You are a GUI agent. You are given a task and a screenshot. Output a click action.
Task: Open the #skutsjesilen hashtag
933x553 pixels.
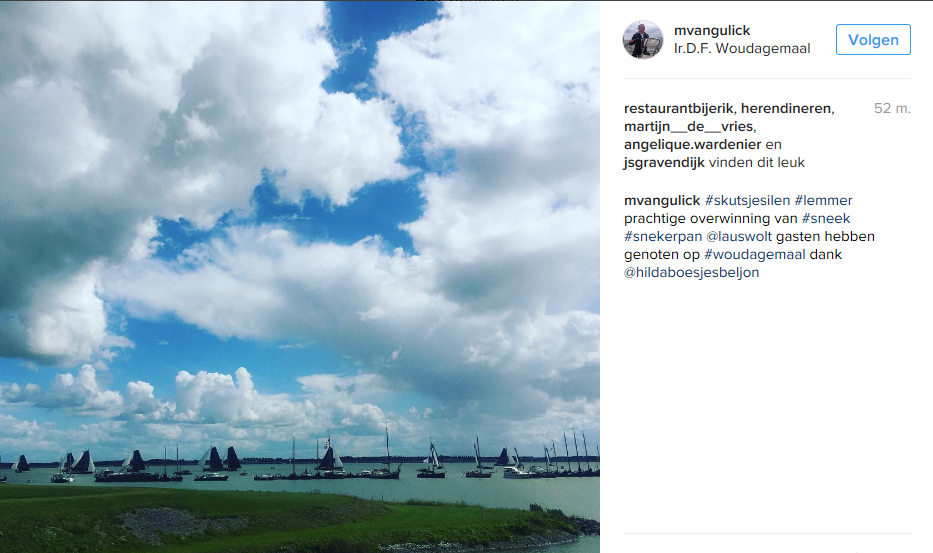pos(747,201)
